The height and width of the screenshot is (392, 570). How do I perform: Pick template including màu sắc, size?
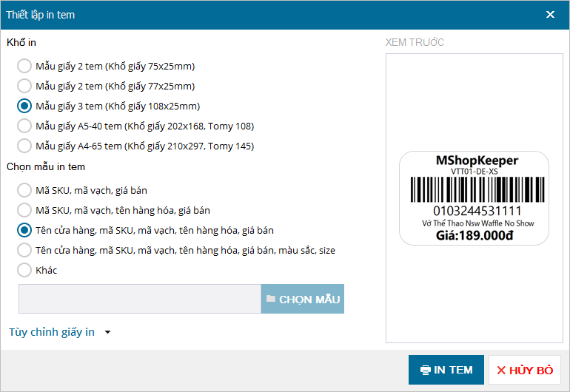(24, 250)
